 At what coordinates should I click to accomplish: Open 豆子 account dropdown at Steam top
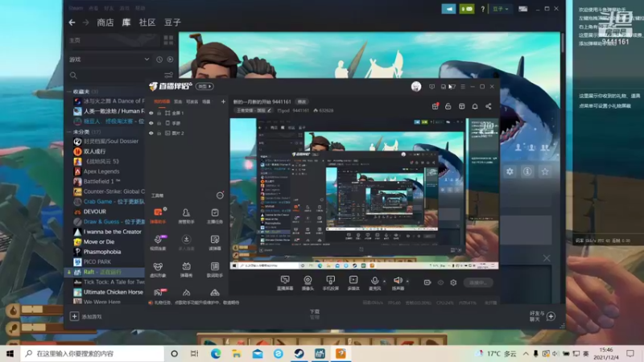pos(500,9)
